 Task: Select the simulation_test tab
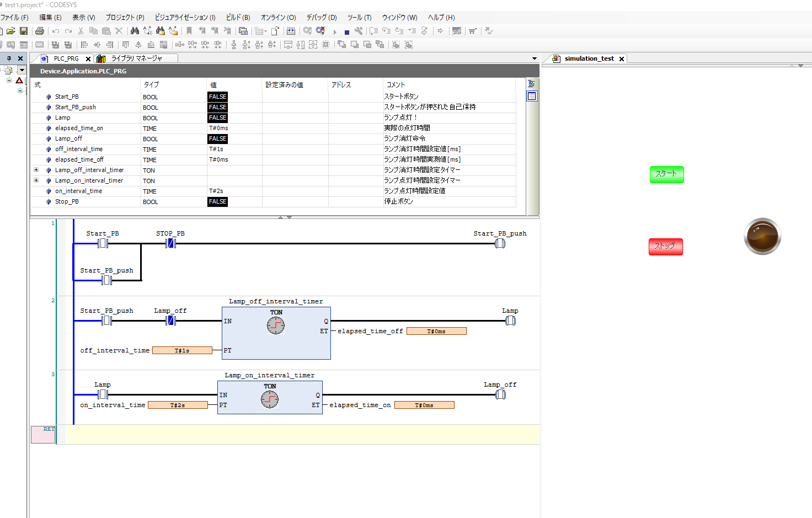pyautogui.click(x=589, y=58)
